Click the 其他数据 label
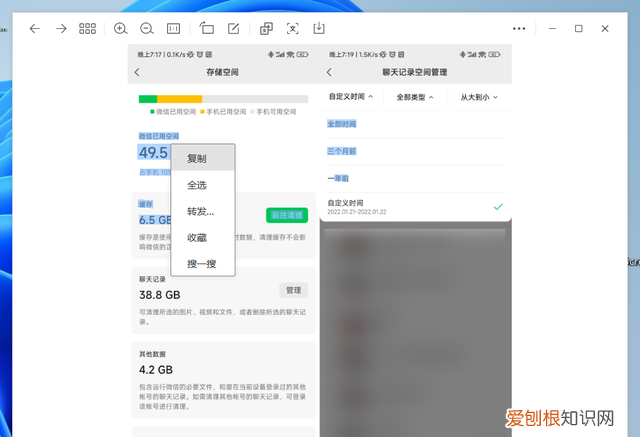640x437 pixels. 152,354
